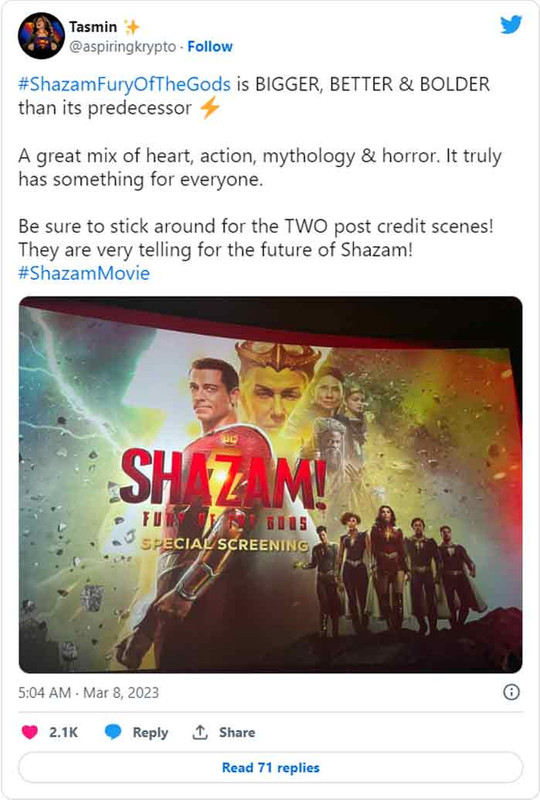Screen dimensions: 540x800
Task: Like the tweet with heart icon
Action: [x=30, y=732]
